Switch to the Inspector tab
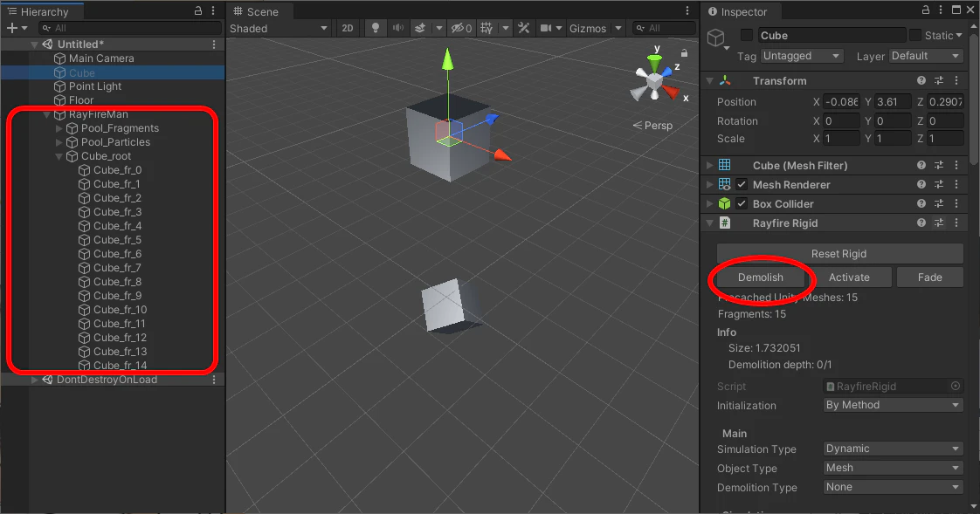Screen dimensions: 980x514 point(737,12)
